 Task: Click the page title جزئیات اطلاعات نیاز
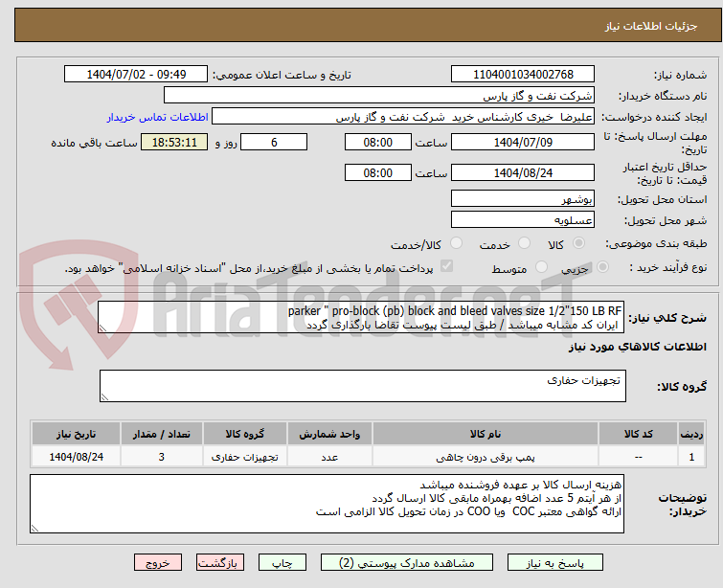(650, 26)
